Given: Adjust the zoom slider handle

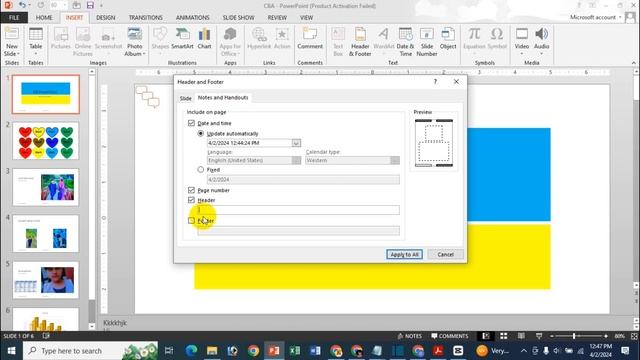Looking at the screenshot, I should [x=574, y=336].
